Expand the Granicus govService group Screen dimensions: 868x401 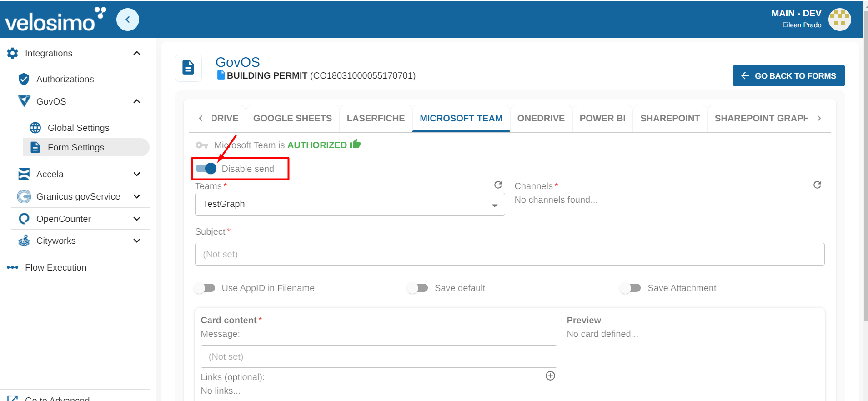[x=137, y=196]
